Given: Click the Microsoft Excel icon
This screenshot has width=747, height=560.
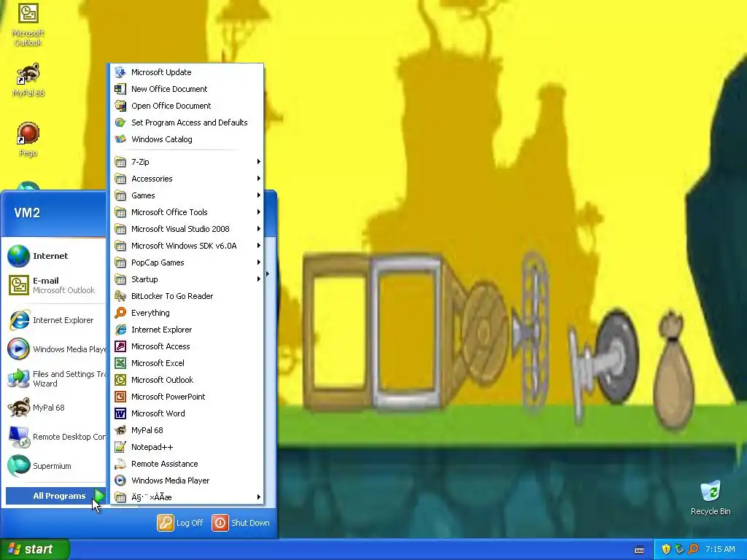Looking at the screenshot, I should [x=120, y=363].
